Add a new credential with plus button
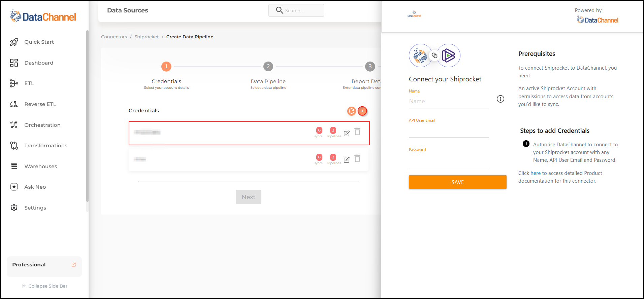Image resolution: width=644 pixels, height=299 pixels. pos(362,111)
